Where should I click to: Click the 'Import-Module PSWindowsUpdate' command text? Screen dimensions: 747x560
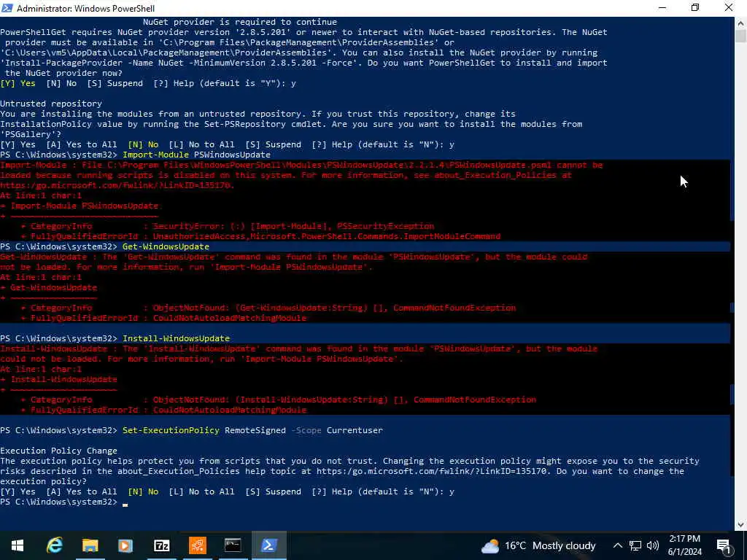pos(196,155)
